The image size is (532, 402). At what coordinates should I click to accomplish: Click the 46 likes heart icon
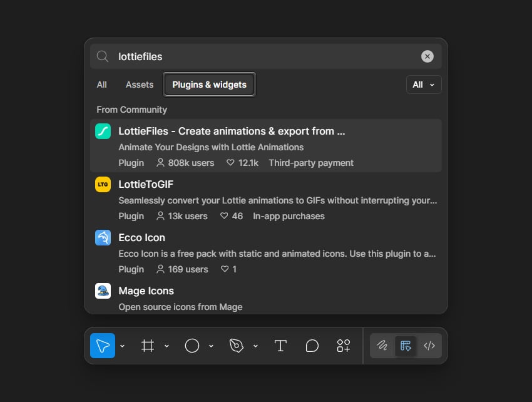click(x=224, y=215)
